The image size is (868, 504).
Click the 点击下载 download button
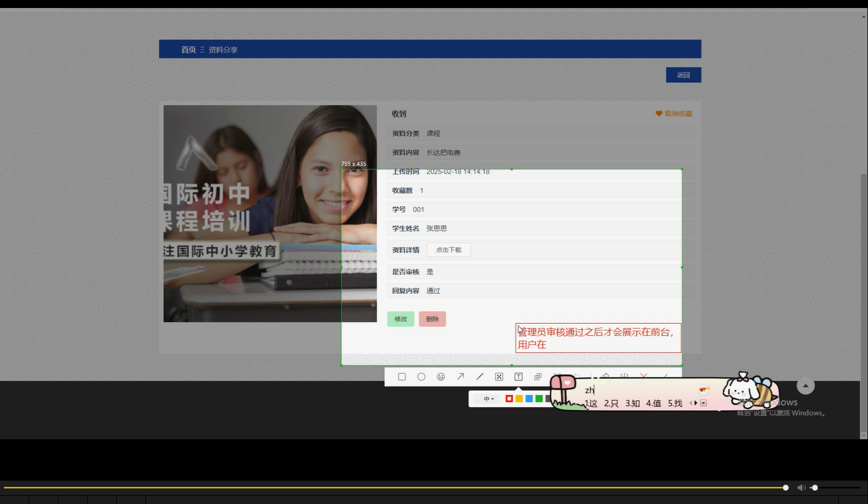[x=448, y=250]
